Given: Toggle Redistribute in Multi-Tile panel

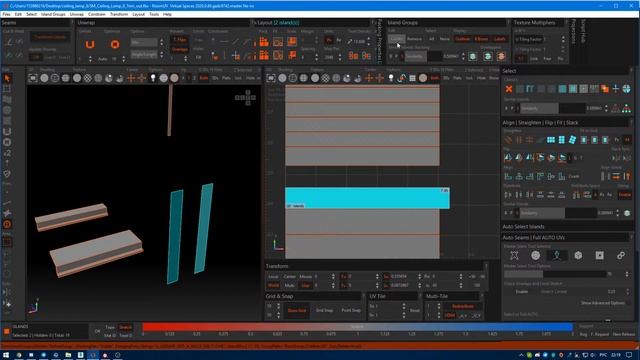Looking at the screenshot, I should pyautogui.click(x=463, y=306).
